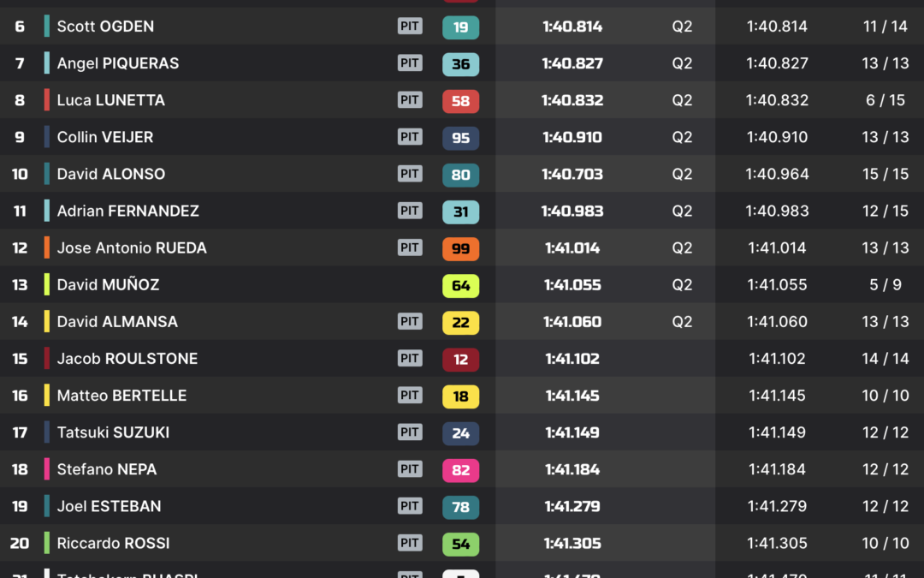Click Riccardo Rossi's green 54 badge
The height and width of the screenshot is (578, 924).
coord(460,543)
